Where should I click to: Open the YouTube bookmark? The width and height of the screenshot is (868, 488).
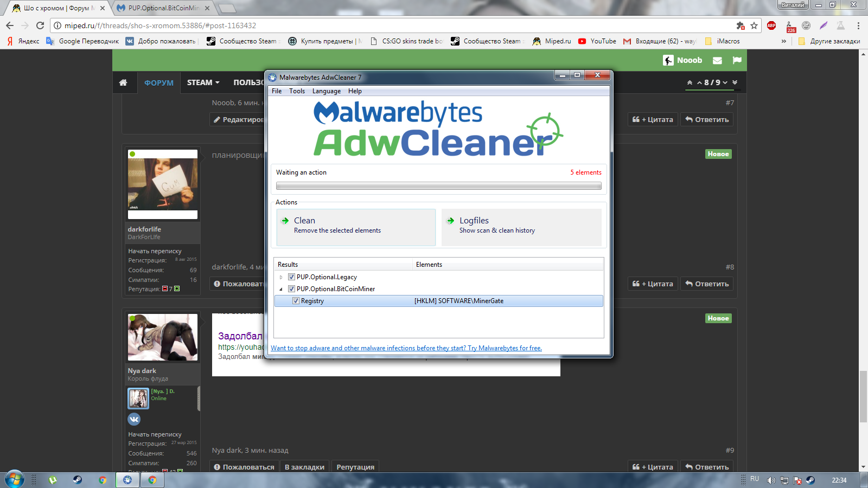[x=597, y=41]
